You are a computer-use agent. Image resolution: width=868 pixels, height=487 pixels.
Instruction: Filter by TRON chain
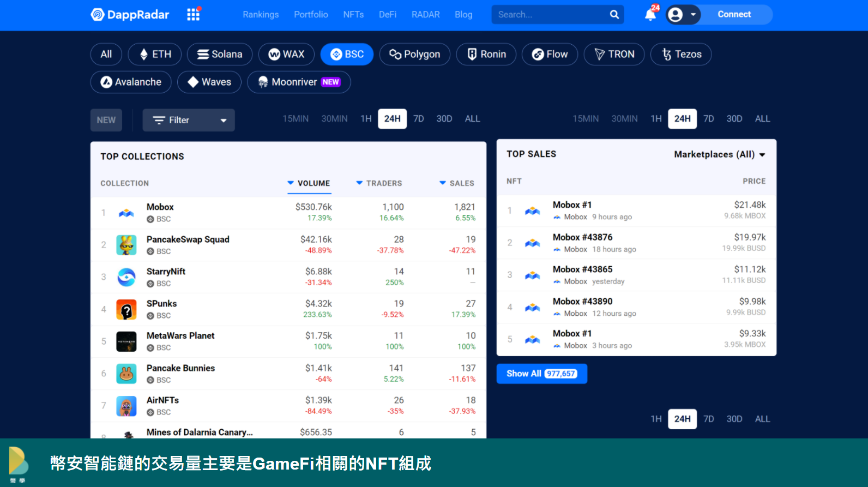click(x=614, y=54)
